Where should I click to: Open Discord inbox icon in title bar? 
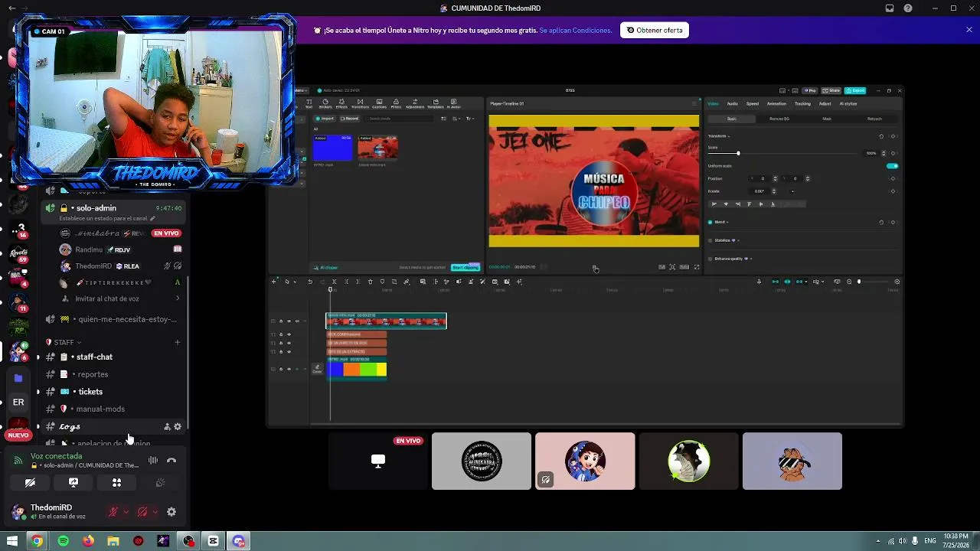pos(890,8)
